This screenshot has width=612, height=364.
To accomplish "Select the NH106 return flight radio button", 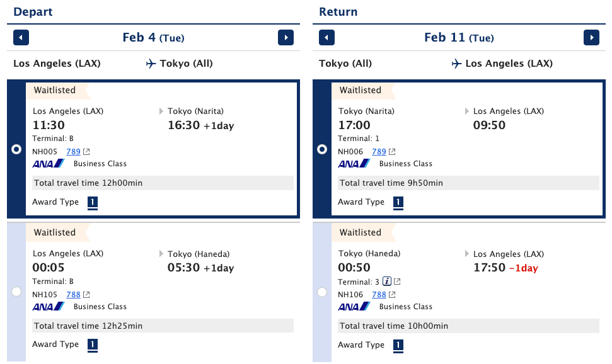I will tap(322, 292).
